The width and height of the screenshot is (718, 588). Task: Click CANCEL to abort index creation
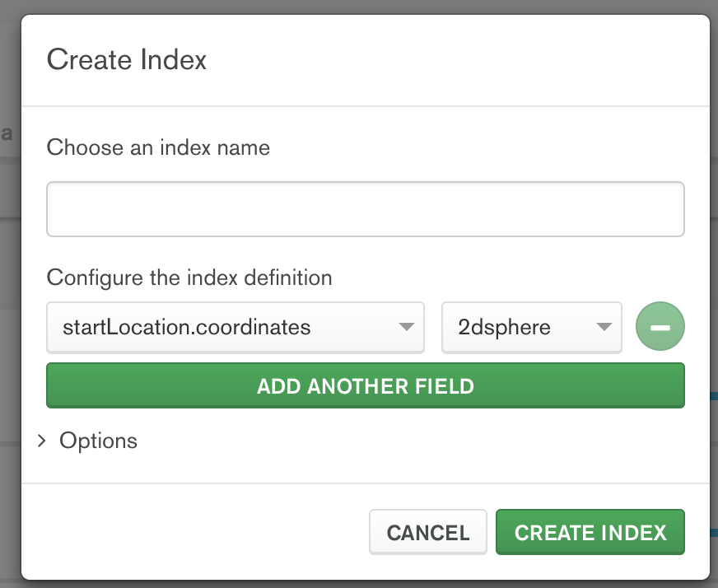(x=427, y=532)
